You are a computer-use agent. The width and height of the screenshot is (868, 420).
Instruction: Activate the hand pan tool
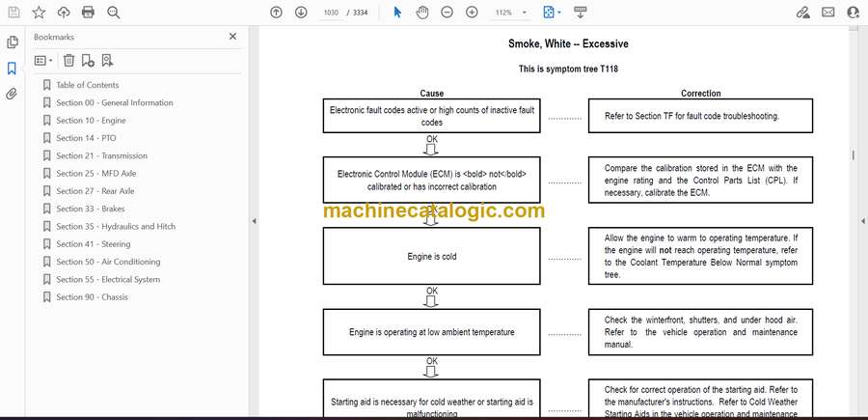[x=422, y=13]
